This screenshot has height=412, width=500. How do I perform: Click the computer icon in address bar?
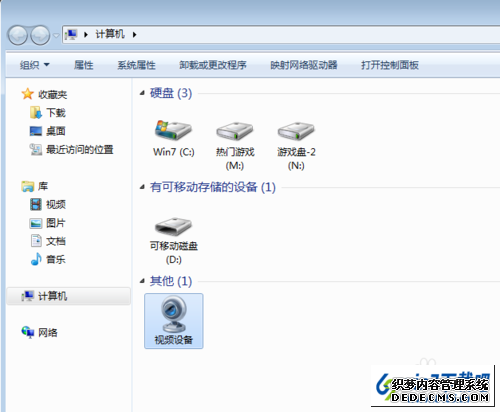click(x=71, y=34)
